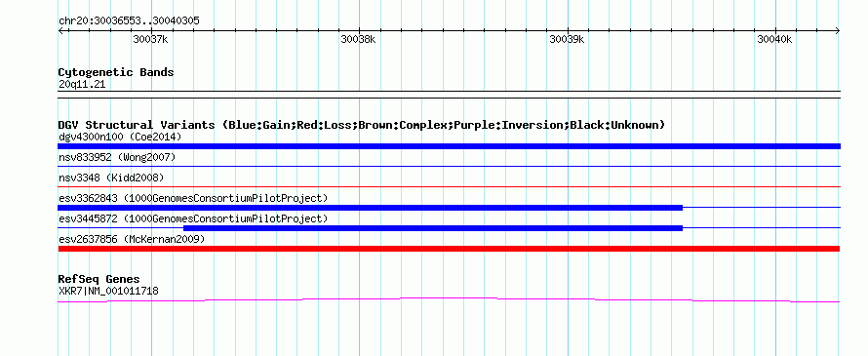
Task: Click the DGV Structural Variants track title
Action: tap(362, 125)
